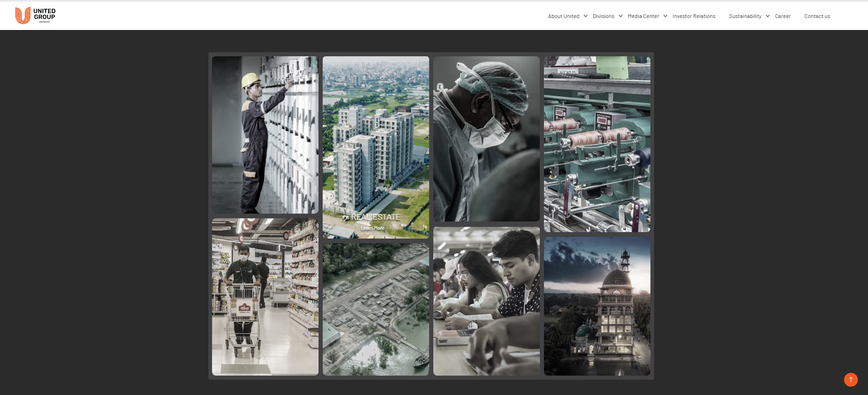
Task: Click the orange scroll-to-top arrow button
Action: [850, 379]
